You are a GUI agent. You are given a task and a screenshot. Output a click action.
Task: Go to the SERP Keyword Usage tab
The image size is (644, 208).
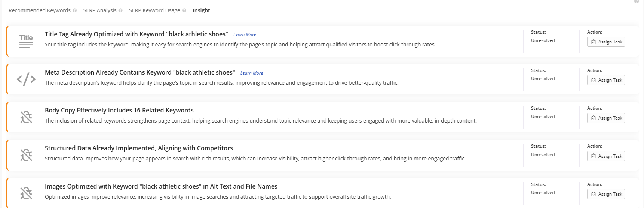[154, 10]
